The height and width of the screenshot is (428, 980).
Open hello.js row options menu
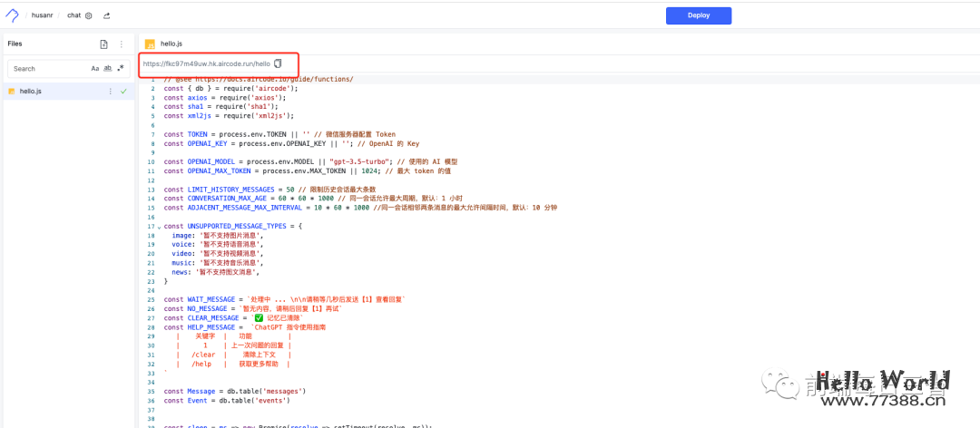[111, 92]
